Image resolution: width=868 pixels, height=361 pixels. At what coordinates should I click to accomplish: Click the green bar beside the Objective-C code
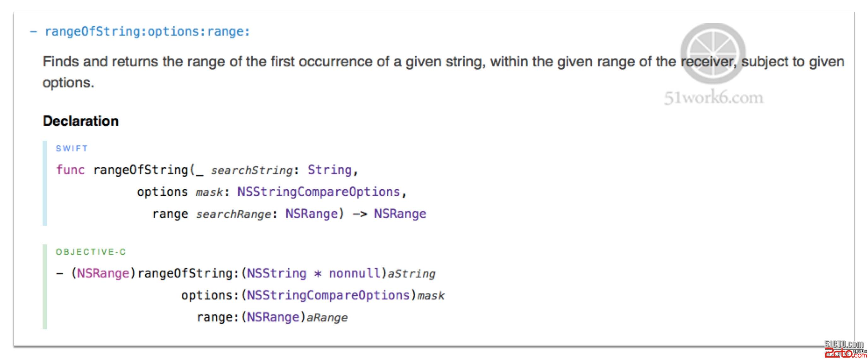pos(45,287)
